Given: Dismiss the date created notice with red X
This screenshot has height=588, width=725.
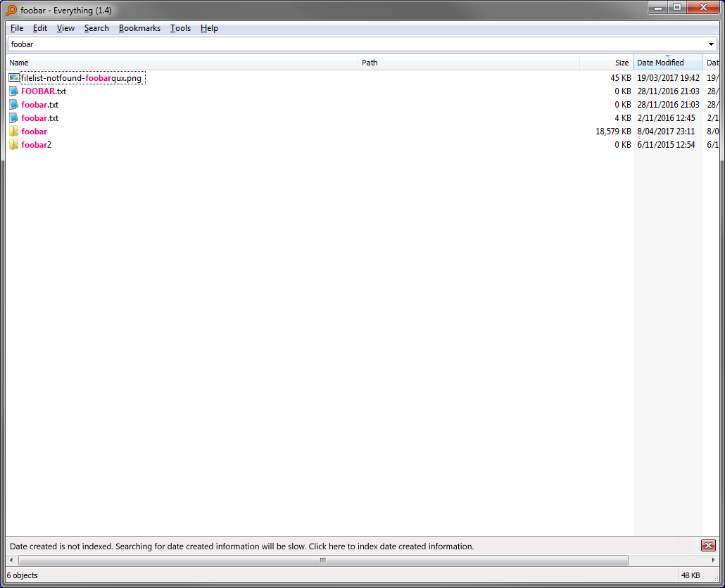Looking at the screenshot, I should coord(708,545).
